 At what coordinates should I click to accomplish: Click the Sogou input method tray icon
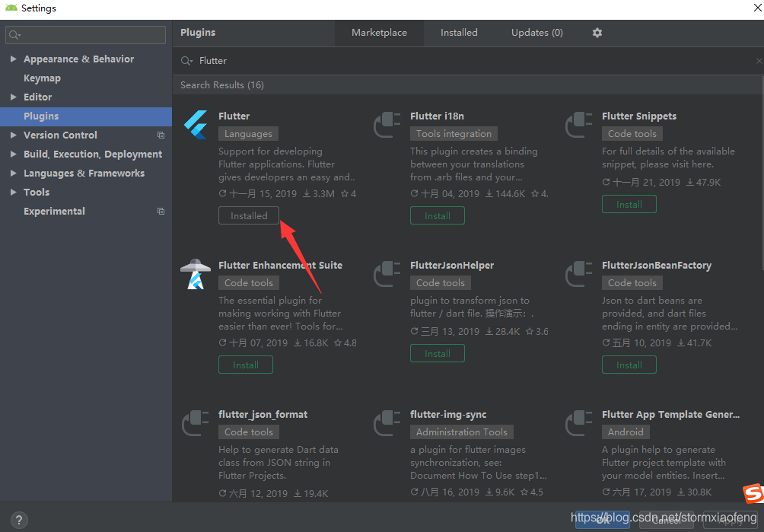753,494
